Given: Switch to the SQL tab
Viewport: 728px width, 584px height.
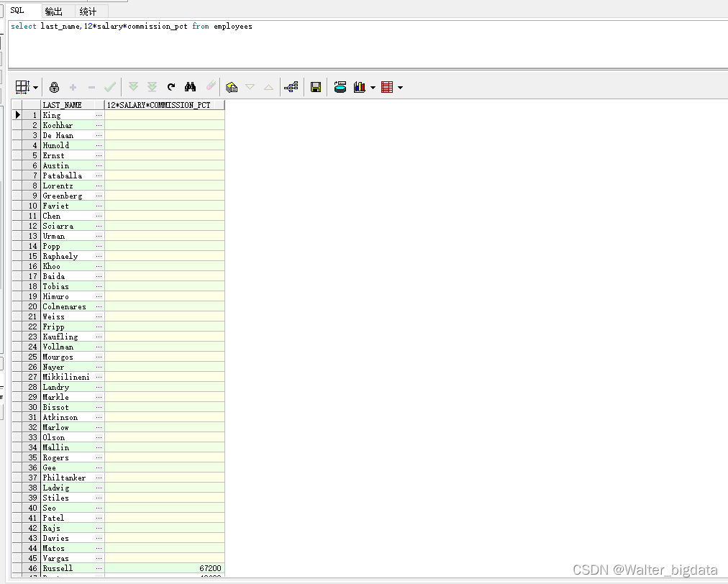Looking at the screenshot, I should (17, 10).
